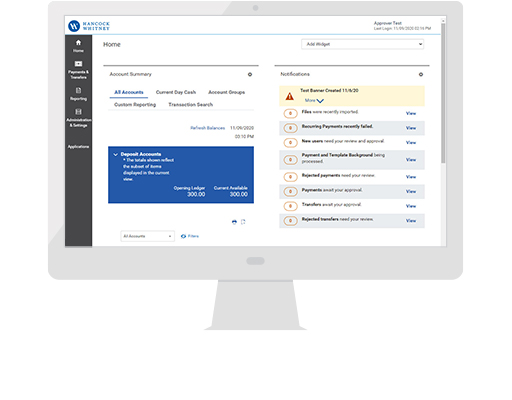Switch to Current Day Cash tab
The height and width of the screenshot is (400, 512).
coord(176,92)
